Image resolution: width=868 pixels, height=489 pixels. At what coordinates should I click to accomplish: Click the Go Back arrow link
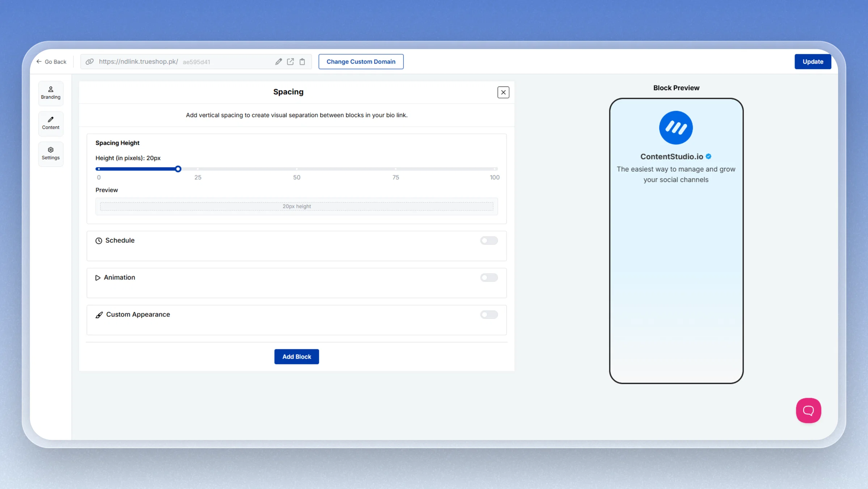pyautogui.click(x=51, y=62)
